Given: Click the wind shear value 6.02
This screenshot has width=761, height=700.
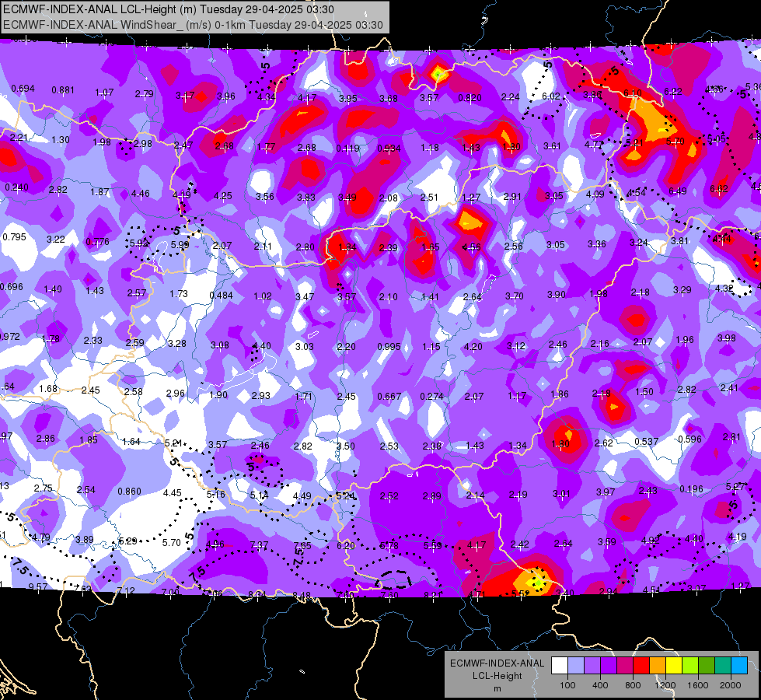Looking at the screenshot, I should point(551,96).
